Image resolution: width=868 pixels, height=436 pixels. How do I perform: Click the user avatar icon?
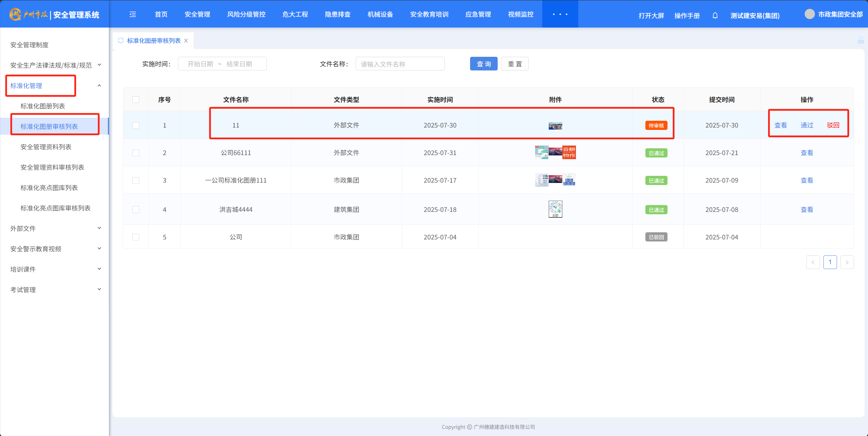809,14
